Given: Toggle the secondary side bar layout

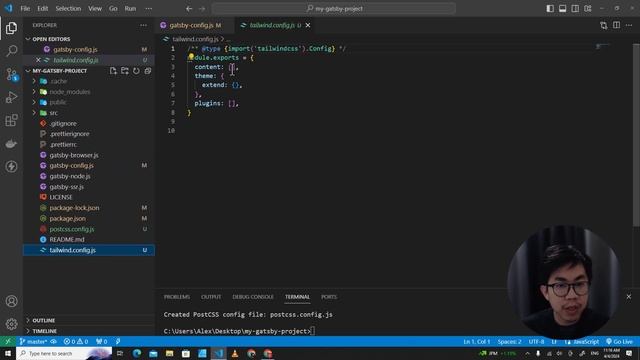Looking at the screenshot, I should pos(575,9).
